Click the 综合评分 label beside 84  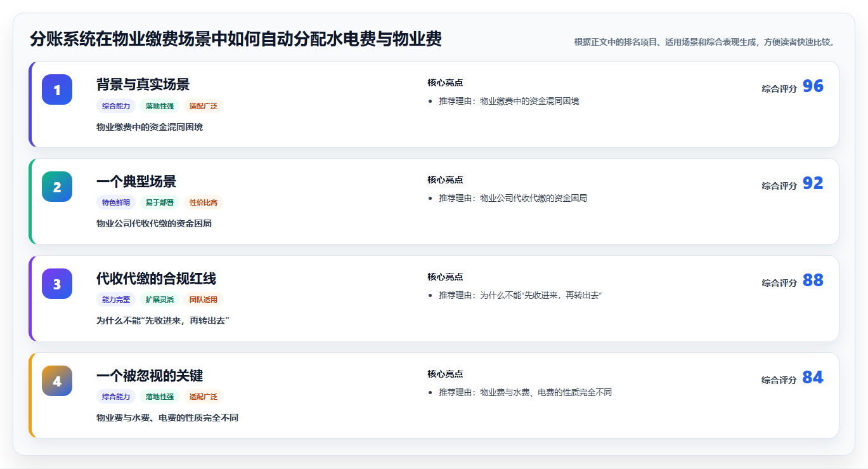779,380
